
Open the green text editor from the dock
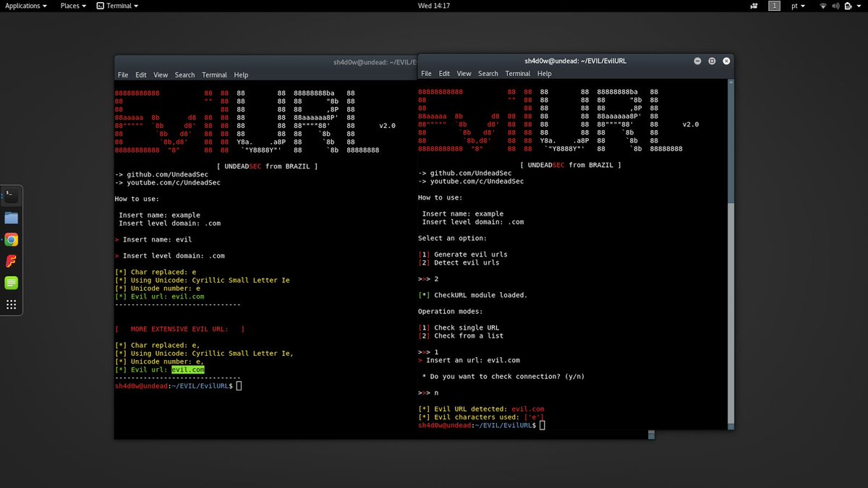[11, 283]
